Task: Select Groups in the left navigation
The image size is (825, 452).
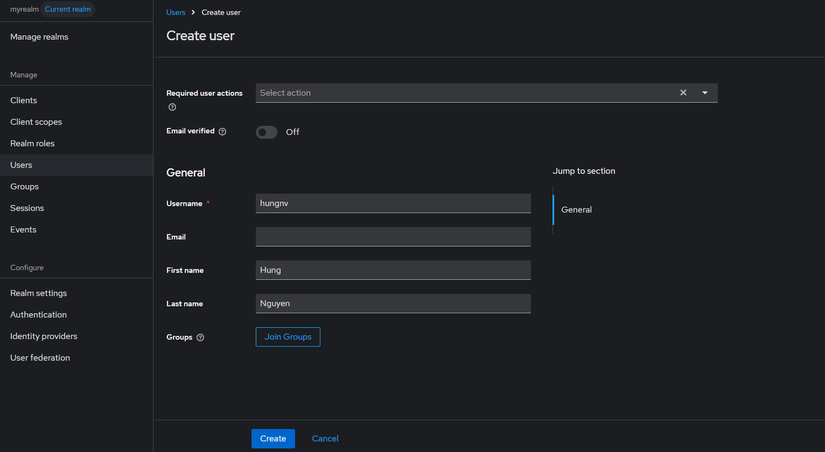Action: [x=24, y=187]
